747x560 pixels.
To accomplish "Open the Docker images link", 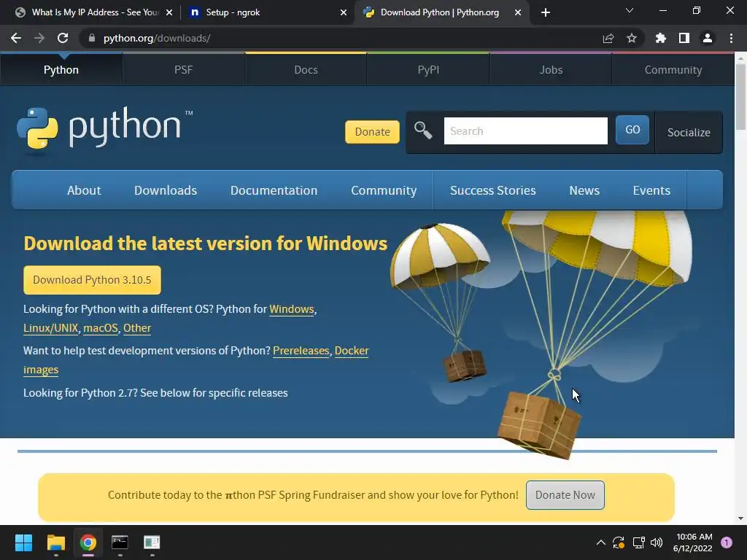I will coord(352,351).
